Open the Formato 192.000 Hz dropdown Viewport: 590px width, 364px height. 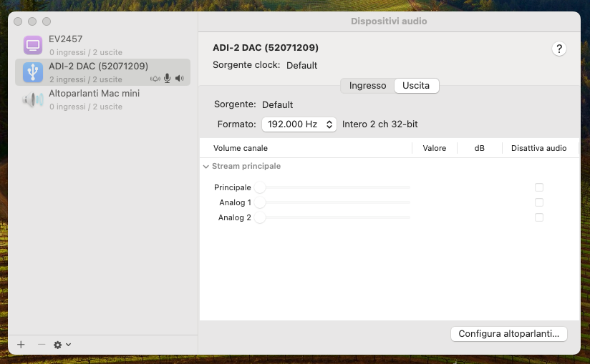click(299, 124)
